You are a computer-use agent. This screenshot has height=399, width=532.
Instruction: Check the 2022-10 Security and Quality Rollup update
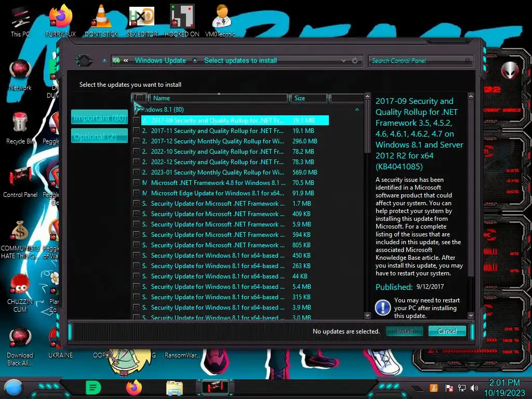(136, 152)
